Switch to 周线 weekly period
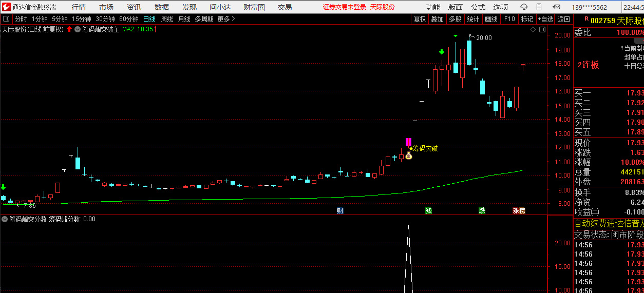The image size is (644, 293). pos(167,19)
